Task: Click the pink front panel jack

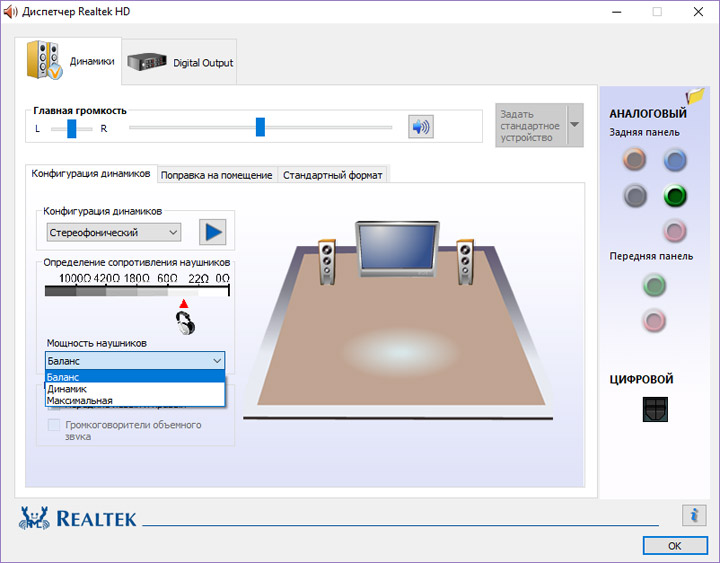Action: 654,320
